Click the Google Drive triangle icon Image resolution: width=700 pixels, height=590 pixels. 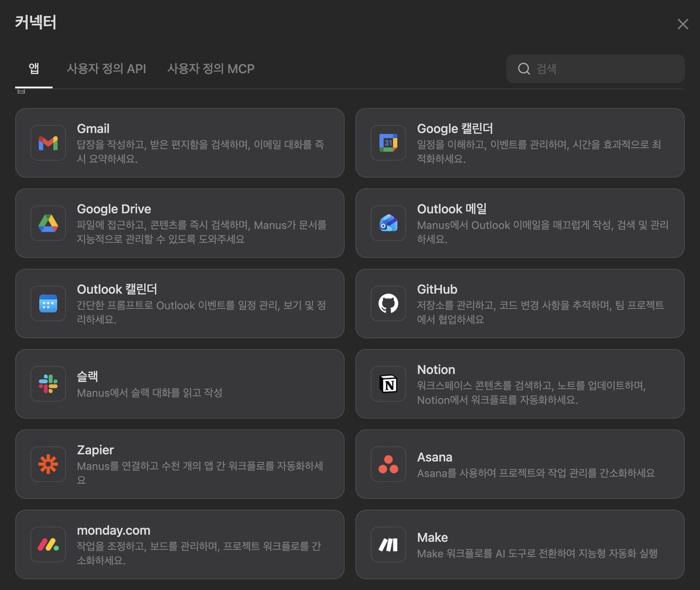(48, 223)
